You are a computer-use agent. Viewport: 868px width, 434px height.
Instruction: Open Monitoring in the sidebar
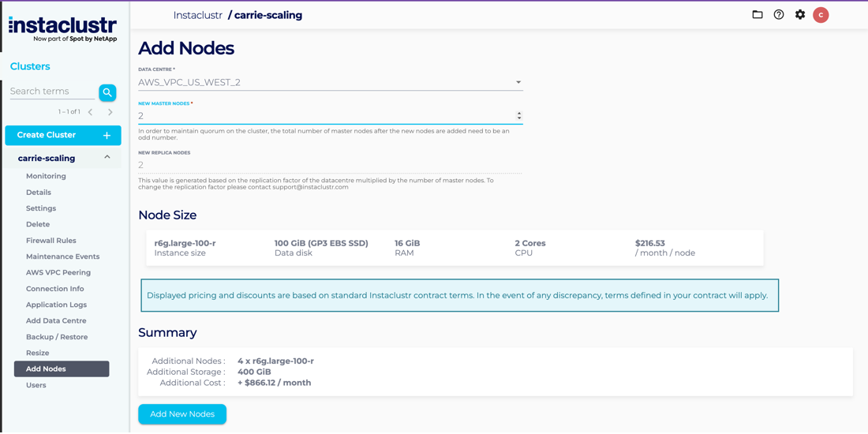pyautogui.click(x=46, y=176)
